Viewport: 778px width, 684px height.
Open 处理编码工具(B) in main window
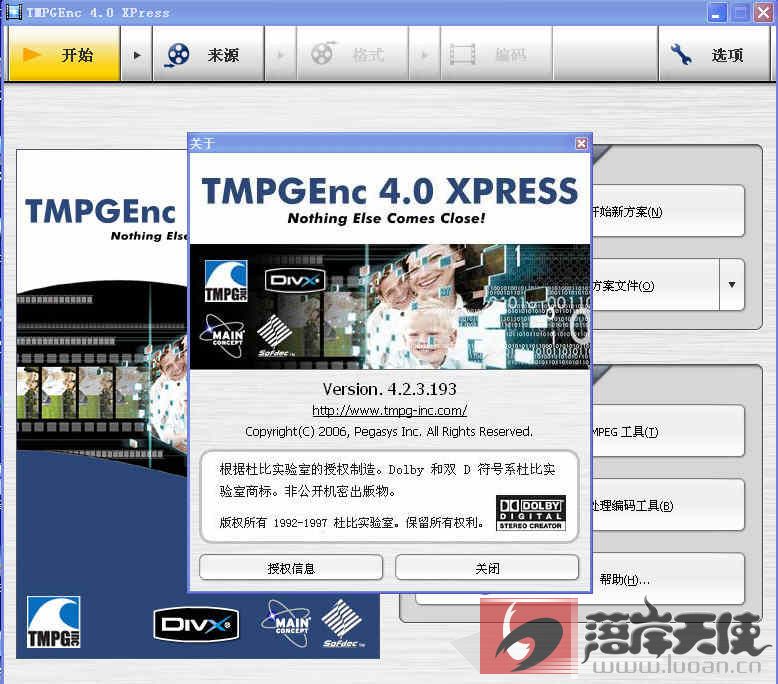click(667, 505)
